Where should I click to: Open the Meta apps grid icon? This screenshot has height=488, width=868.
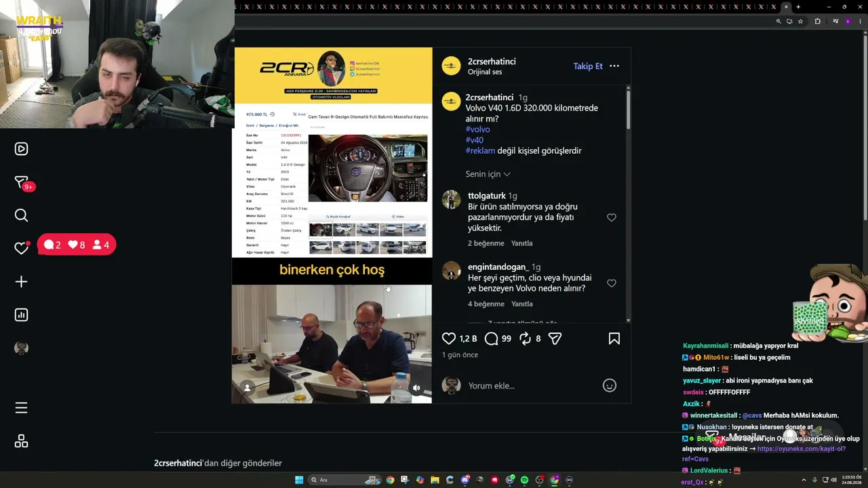[x=21, y=441]
